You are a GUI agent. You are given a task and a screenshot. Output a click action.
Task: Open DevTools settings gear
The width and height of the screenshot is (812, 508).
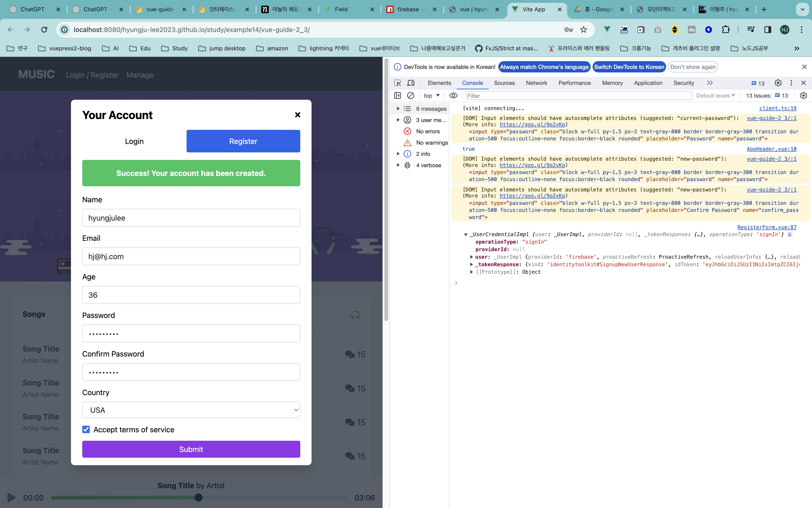(x=778, y=83)
